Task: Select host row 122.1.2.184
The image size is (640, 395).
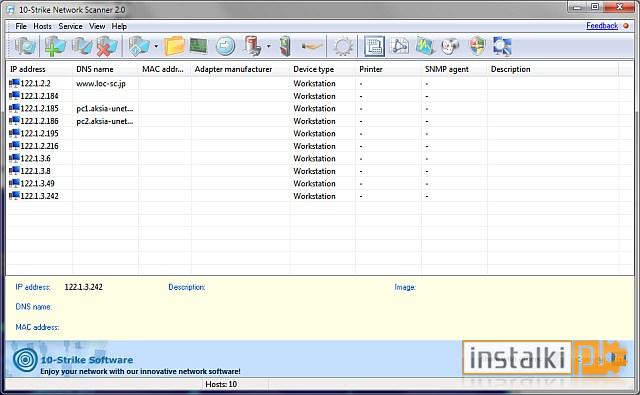Action: (x=320, y=96)
